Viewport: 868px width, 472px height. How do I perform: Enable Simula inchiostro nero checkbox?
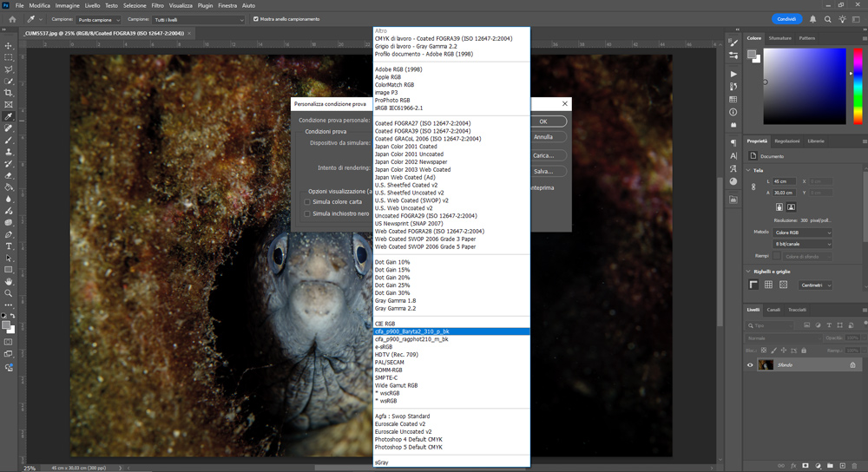coord(307,213)
